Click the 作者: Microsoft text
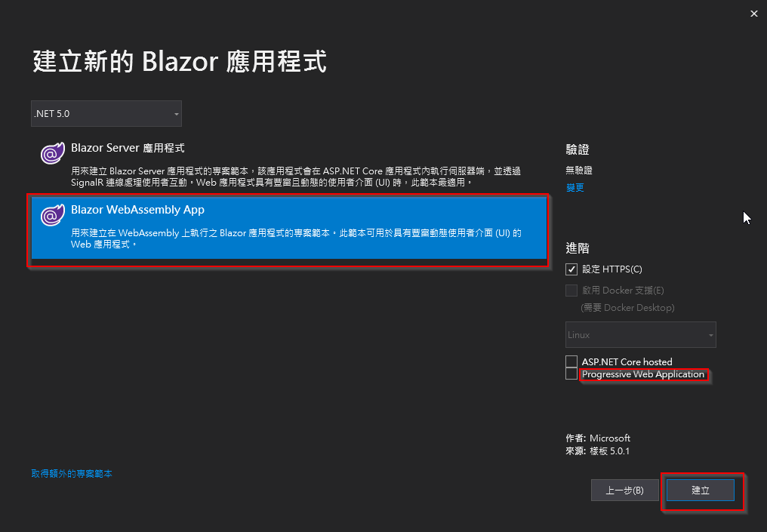This screenshot has width=767, height=532. [598, 438]
